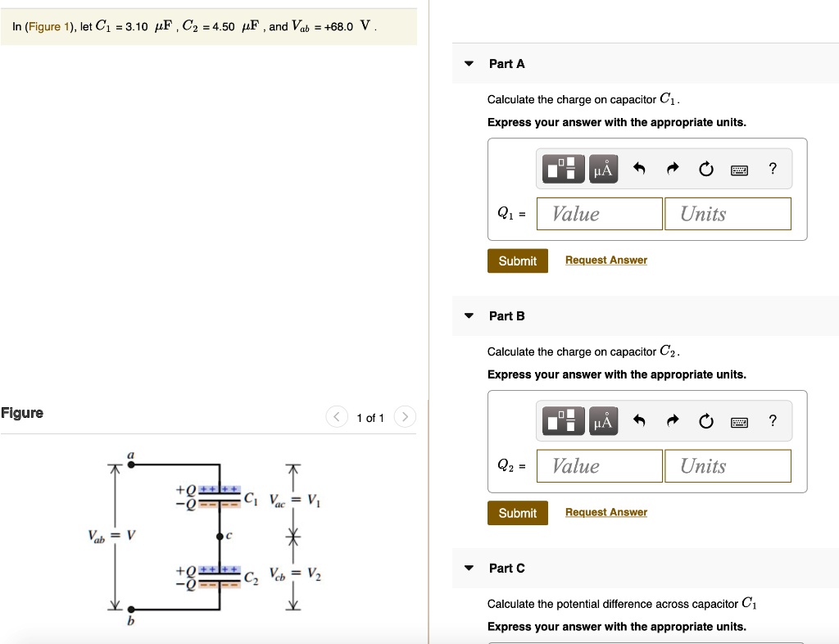Open the keyboard shortcuts icon in Part B

pyautogui.click(x=740, y=420)
